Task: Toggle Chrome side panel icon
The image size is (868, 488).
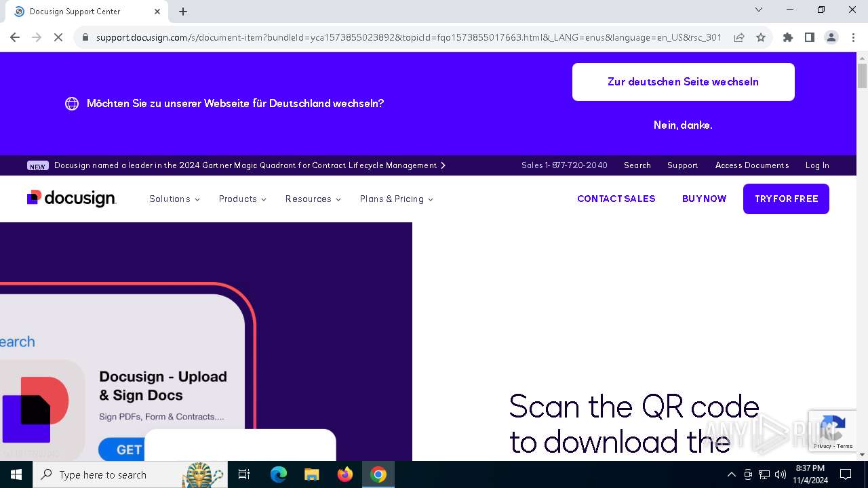Action: coord(810,37)
